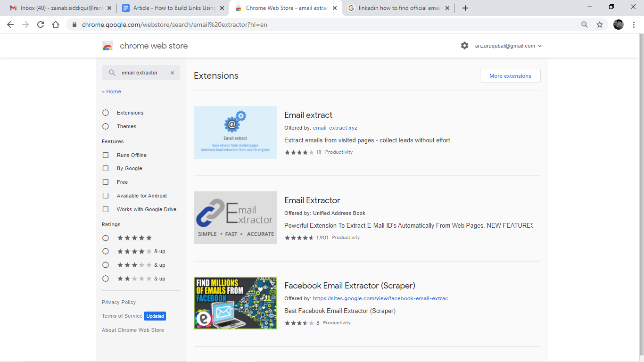The height and width of the screenshot is (362, 644).
Task: Enable Available for Android filter
Action: pyautogui.click(x=106, y=196)
